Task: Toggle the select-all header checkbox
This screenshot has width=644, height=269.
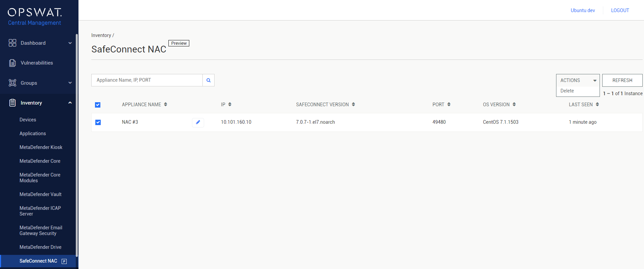Action: pyautogui.click(x=98, y=105)
